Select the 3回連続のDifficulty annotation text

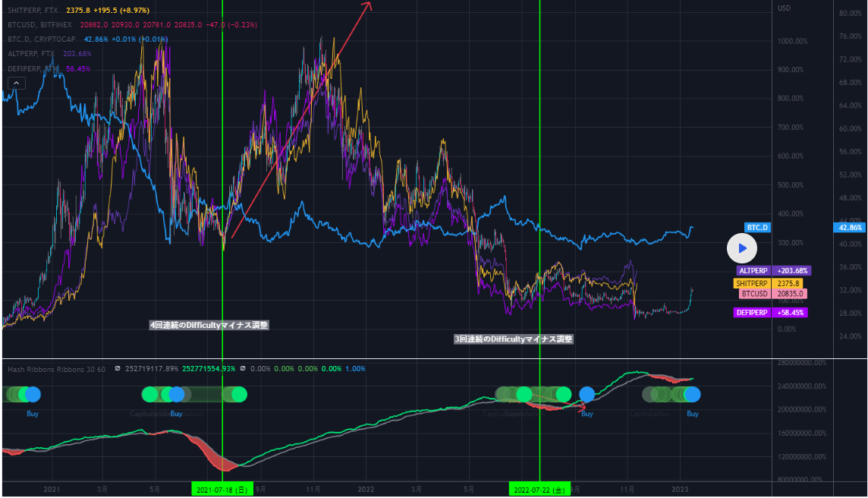pos(514,339)
